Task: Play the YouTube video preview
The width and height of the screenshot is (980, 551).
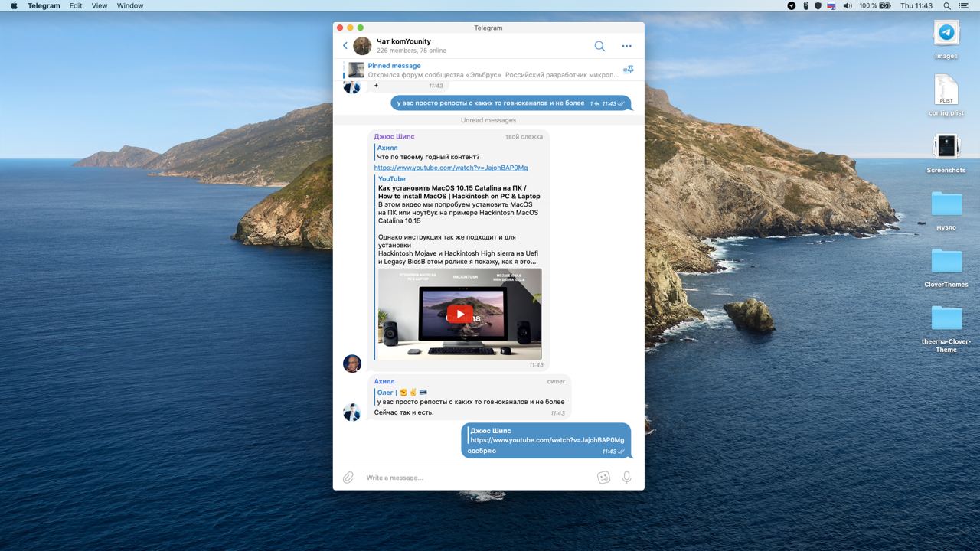Action: pos(459,314)
